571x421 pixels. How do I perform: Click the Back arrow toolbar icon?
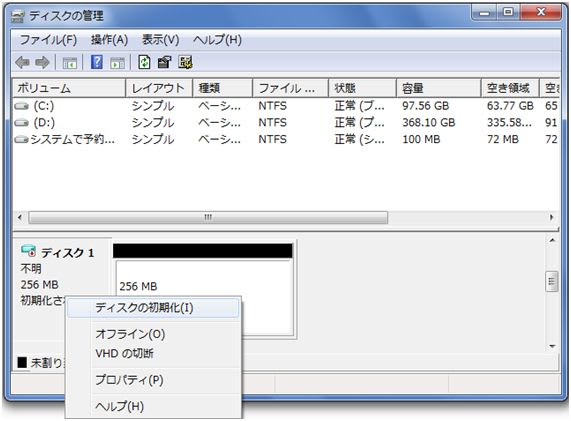[x=22, y=63]
